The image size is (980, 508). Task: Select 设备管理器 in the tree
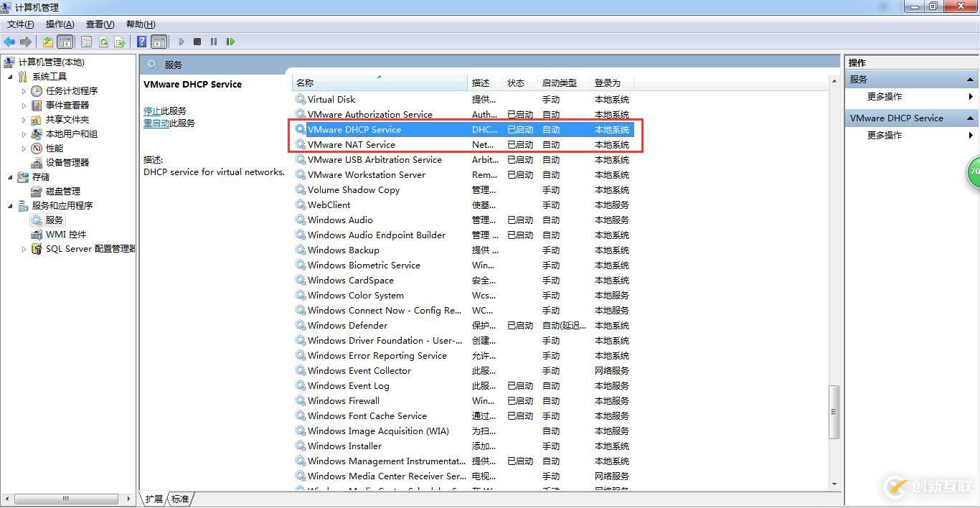point(67,163)
